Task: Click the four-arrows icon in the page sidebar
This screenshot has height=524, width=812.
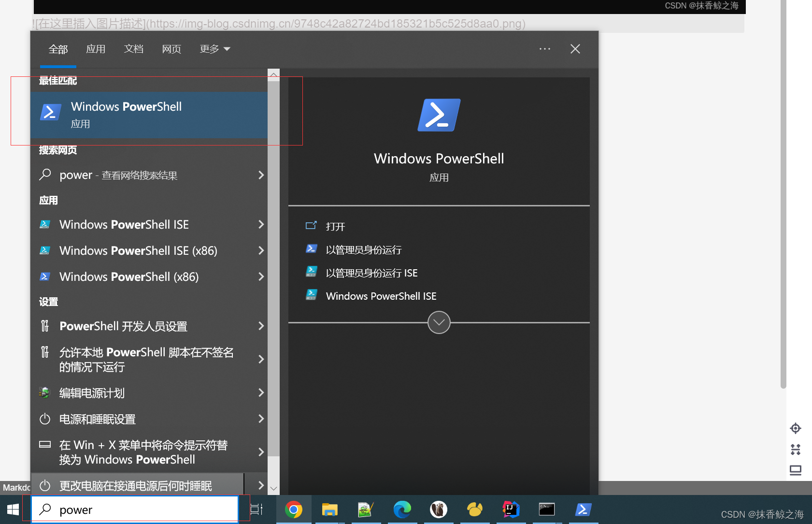Action: click(796, 450)
